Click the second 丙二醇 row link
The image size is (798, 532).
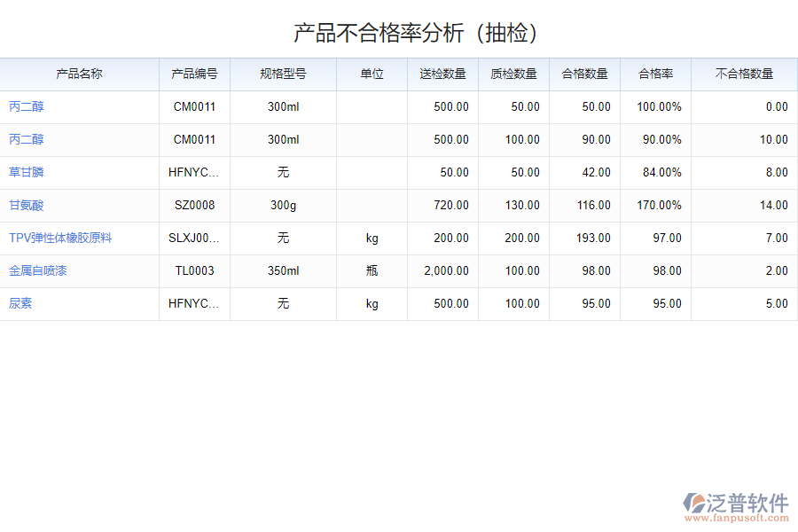[20, 139]
